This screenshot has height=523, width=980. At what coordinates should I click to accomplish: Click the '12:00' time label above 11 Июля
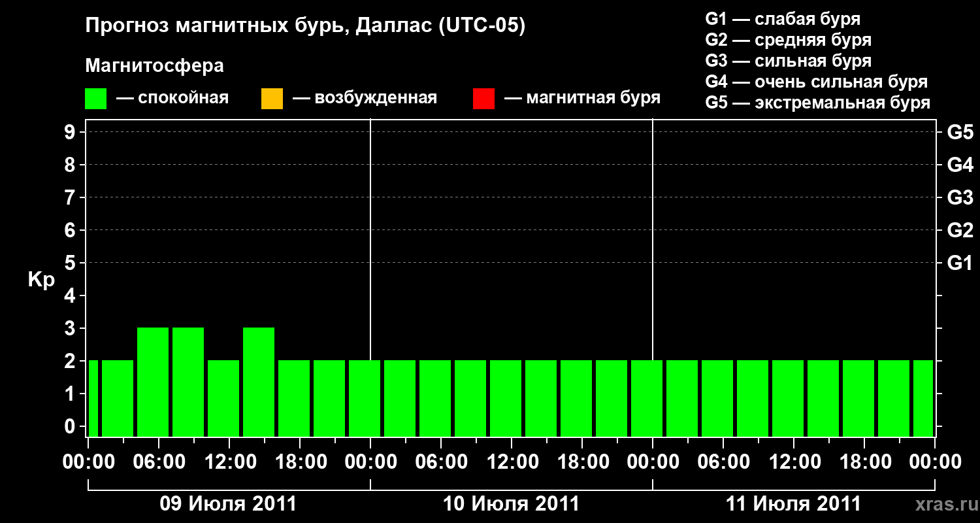point(794,462)
